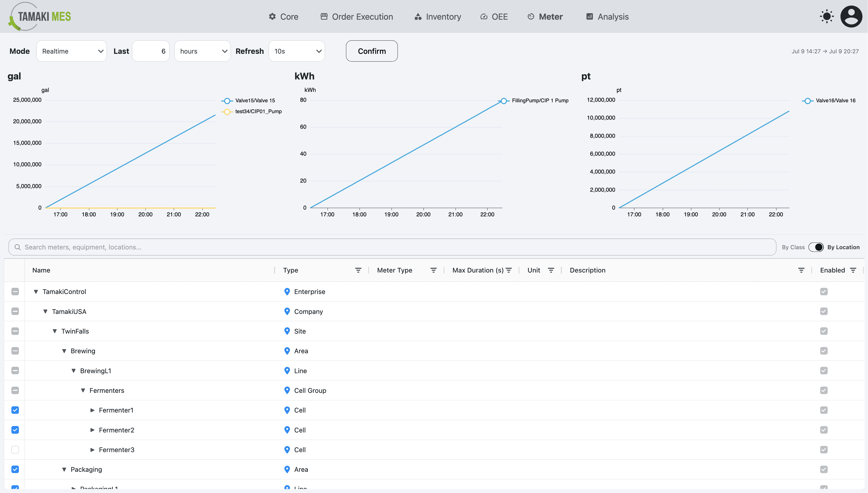The image size is (868, 493).
Task: Uncheck the Fermenter2 row checkbox
Action: point(15,430)
